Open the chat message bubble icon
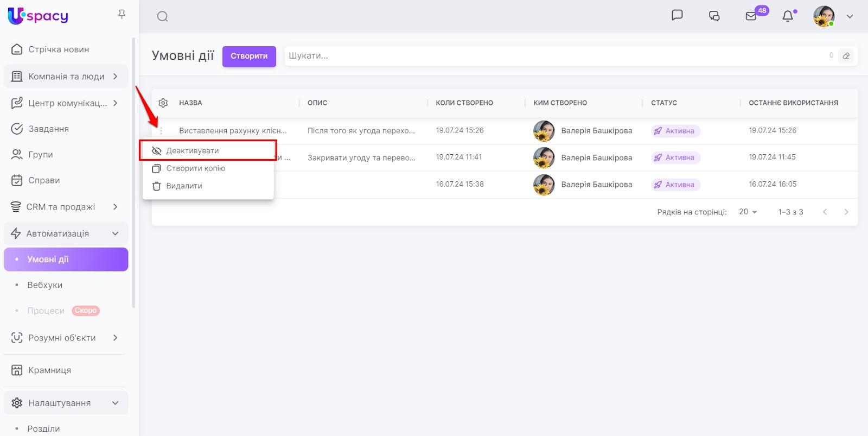Image resolution: width=868 pixels, height=436 pixels. [676, 15]
